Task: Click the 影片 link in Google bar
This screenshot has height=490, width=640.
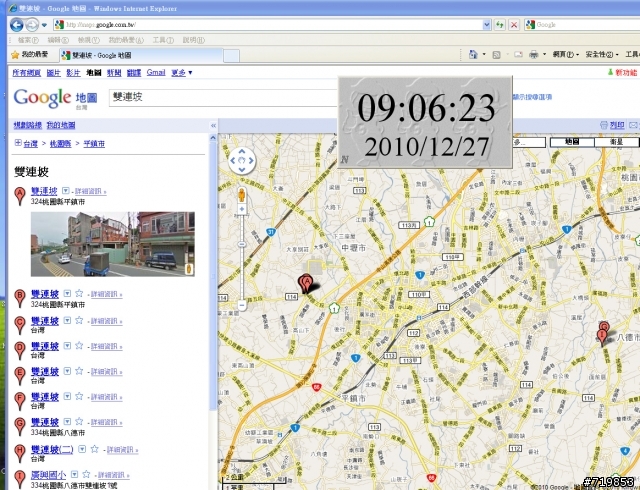Action: (x=73, y=73)
